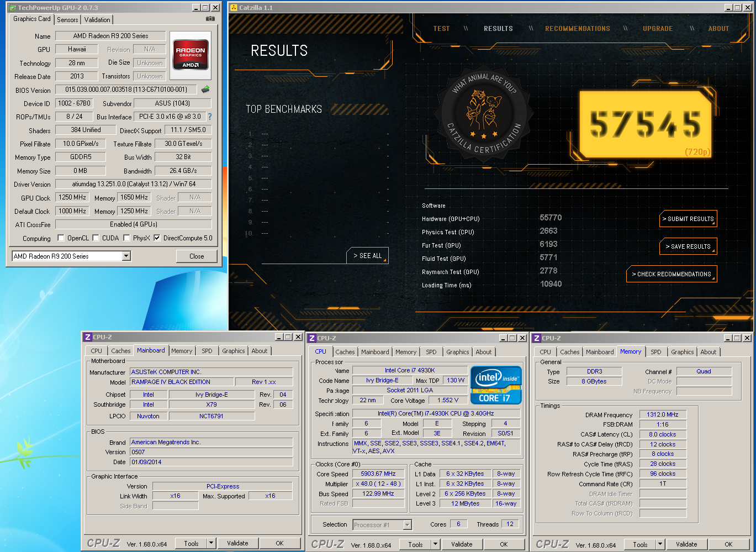The width and height of the screenshot is (756, 552).
Task: Toggle the DirectCompute 5.0 checkbox
Action: [157, 238]
